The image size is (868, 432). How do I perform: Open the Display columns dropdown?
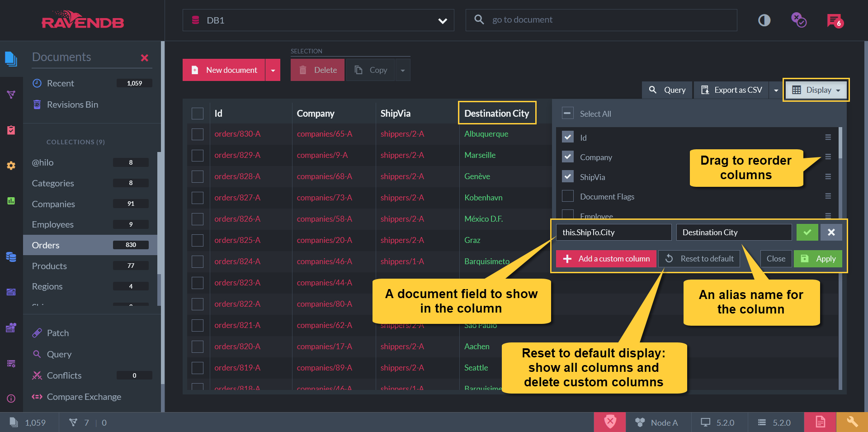[x=816, y=90]
